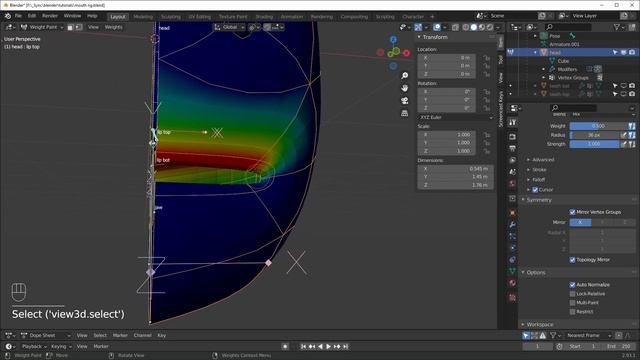Toggle the Cursor checkbox
Image resolution: width=640 pixels, height=360 pixels.
coord(535,190)
